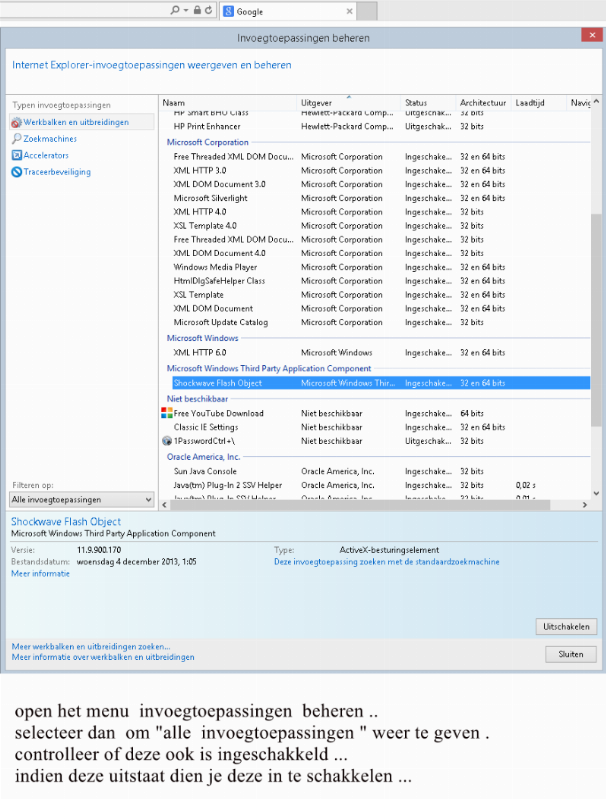
Task: Click the Google favicon on browser tab
Action: click(x=229, y=11)
